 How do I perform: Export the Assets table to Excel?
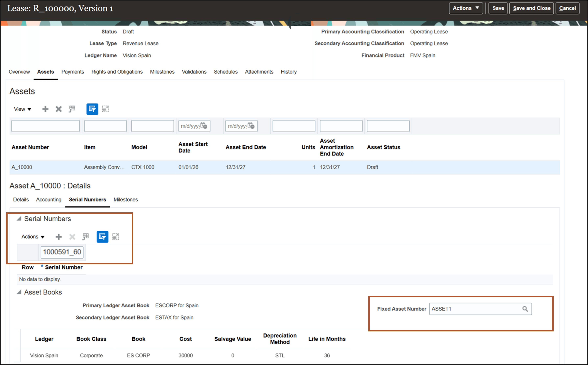pos(72,109)
